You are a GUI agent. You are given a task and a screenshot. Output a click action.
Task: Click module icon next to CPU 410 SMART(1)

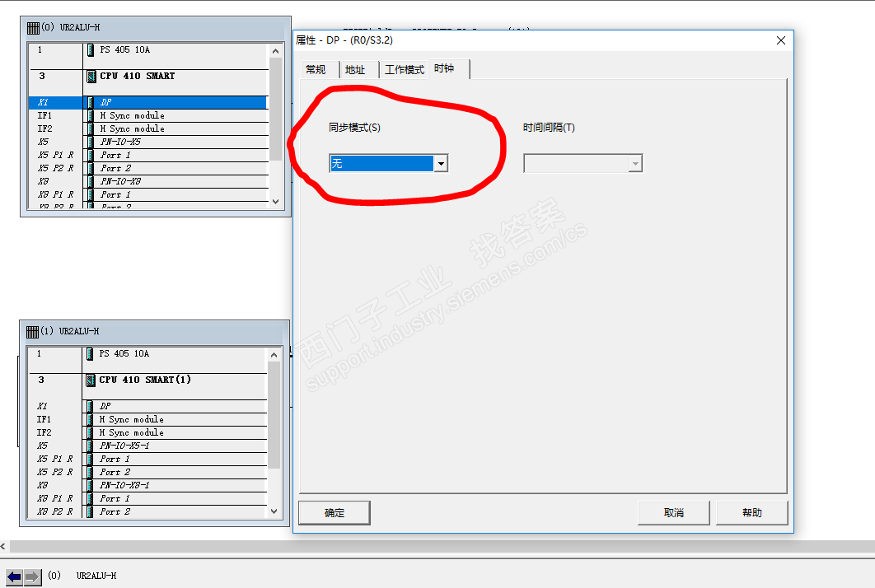91,380
